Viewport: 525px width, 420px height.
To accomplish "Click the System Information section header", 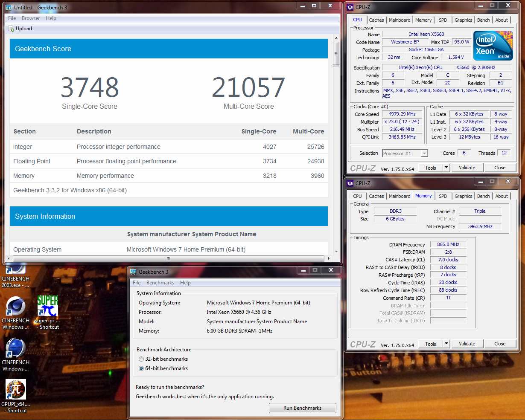I will pyautogui.click(x=169, y=216).
